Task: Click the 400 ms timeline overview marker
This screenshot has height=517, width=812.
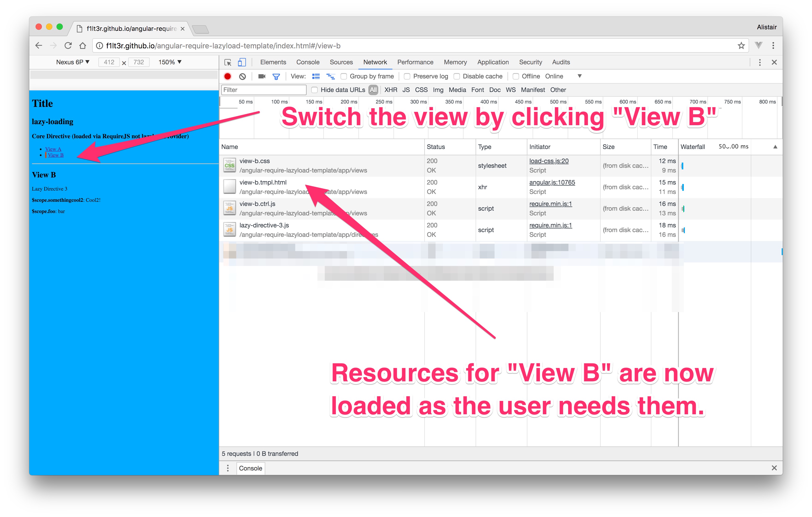Action: 488,102
